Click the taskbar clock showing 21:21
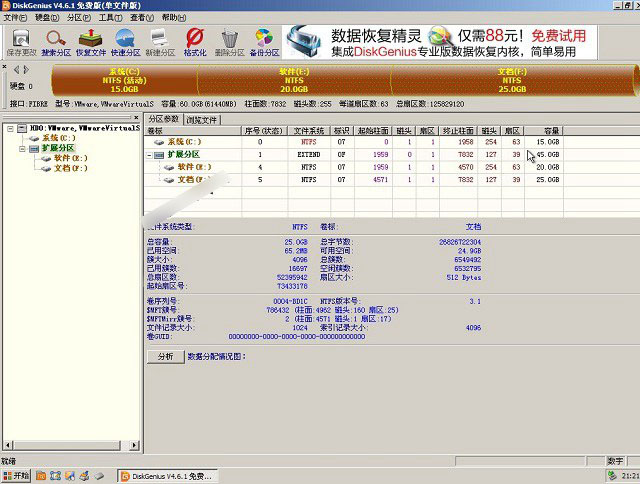The width and height of the screenshot is (640, 484). (x=630, y=476)
